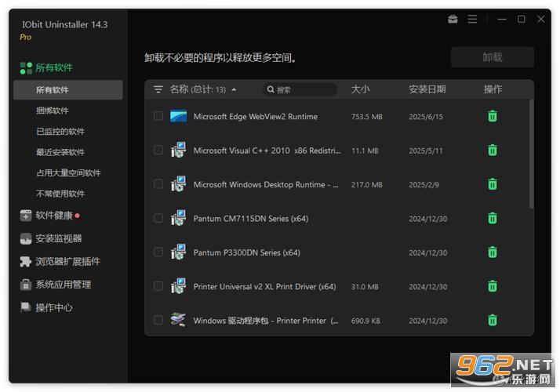The height and width of the screenshot is (392, 560).
Task: Check the Windows 驱动程序包 checkbox
Action: tap(158, 320)
